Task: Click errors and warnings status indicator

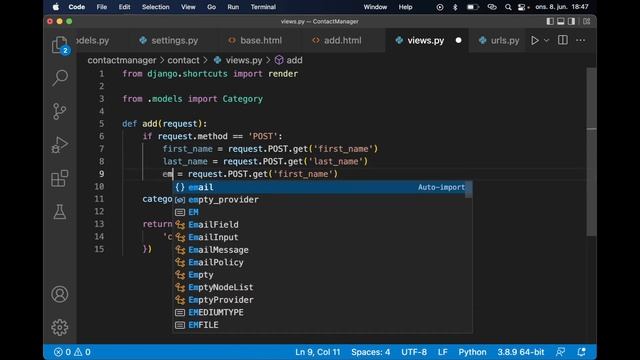Action: (72, 352)
